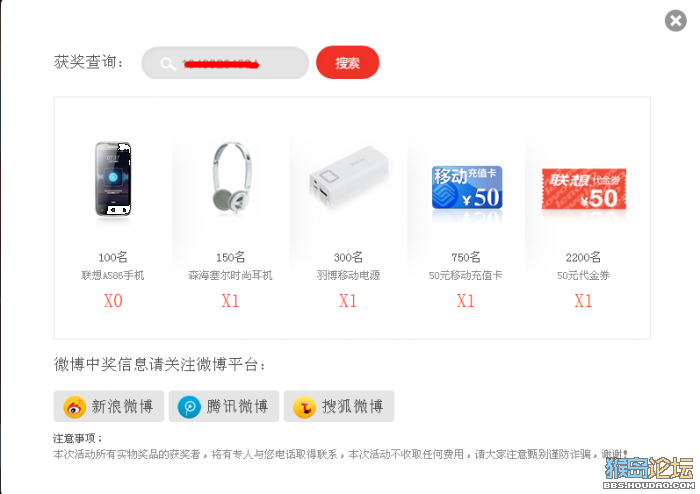This screenshot has width=700, height=494.
Task: Select the Sennheiser headphones image
Action: click(230, 177)
